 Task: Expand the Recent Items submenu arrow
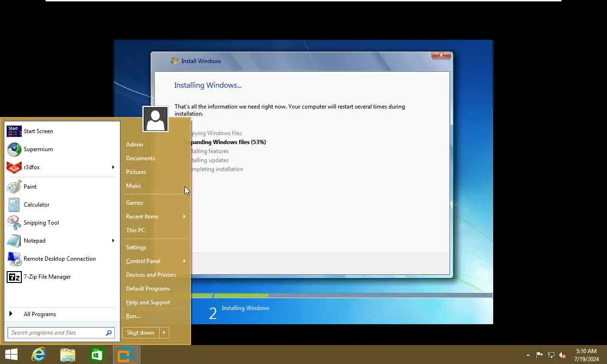(184, 217)
